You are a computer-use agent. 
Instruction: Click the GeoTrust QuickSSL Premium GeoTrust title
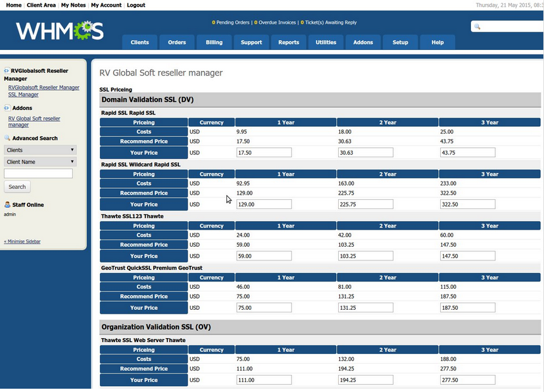pos(151,268)
